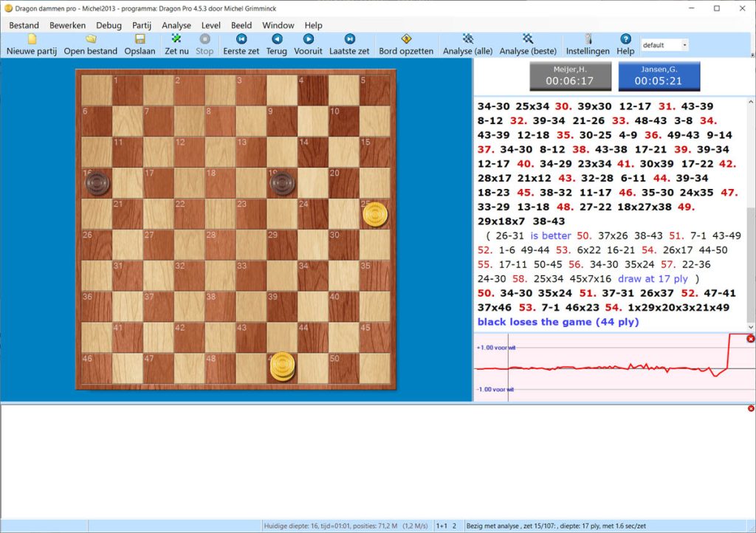
Task: Click the Jansen,G. clock button
Action: point(659,76)
